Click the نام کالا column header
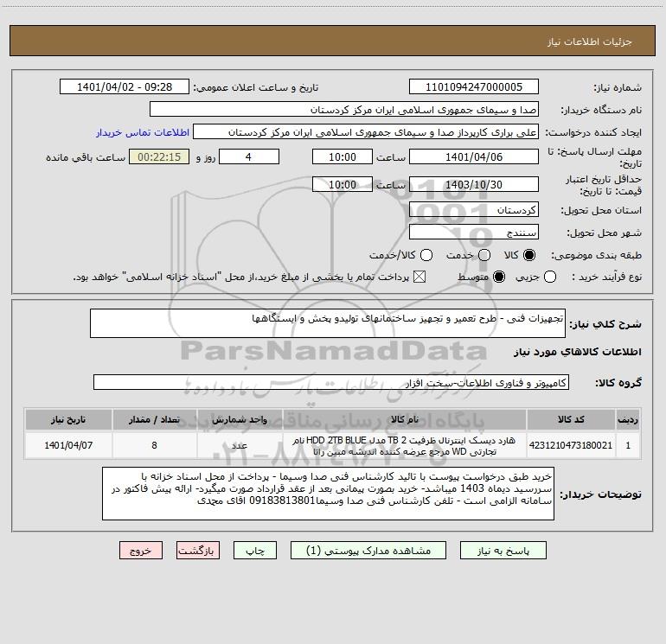The width and height of the screenshot is (666, 644). coord(405,419)
